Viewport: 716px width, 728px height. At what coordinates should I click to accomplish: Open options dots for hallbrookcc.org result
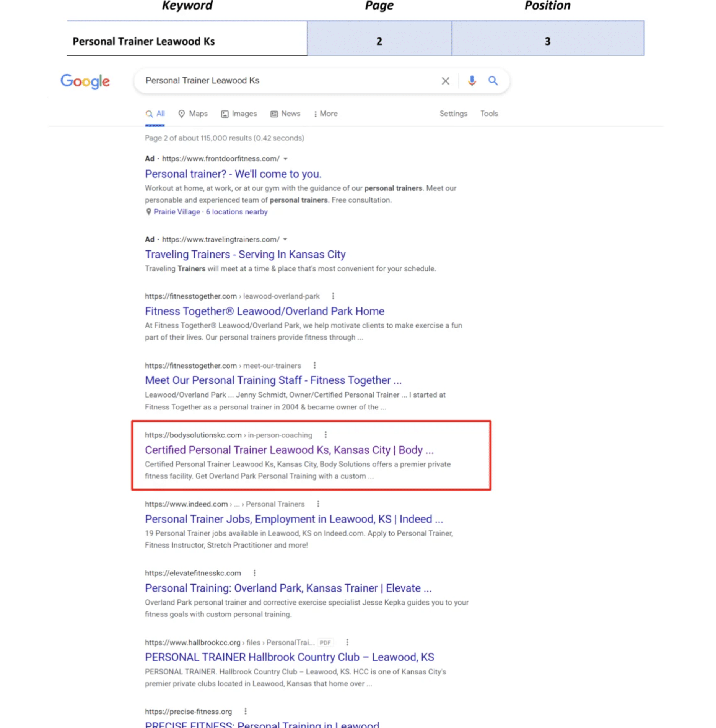click(x=347, y=642)
